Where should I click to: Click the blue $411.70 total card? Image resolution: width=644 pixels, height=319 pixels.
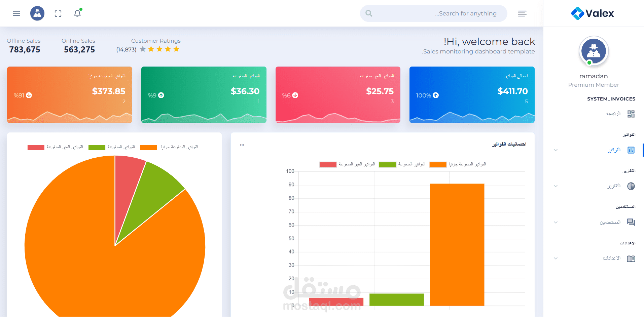(x=472, y=95)
